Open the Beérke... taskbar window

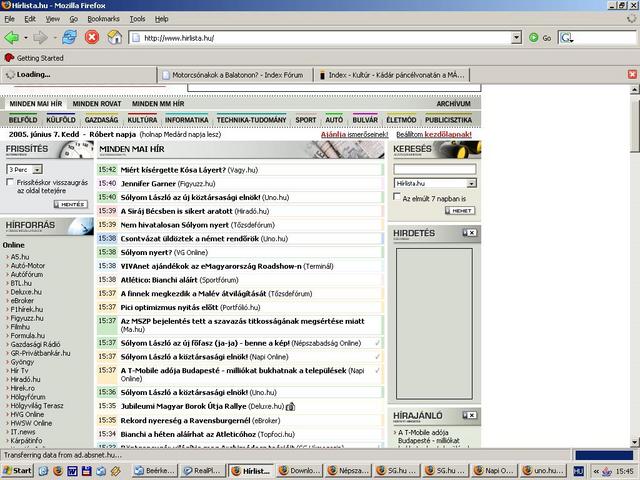click(156, 471)
